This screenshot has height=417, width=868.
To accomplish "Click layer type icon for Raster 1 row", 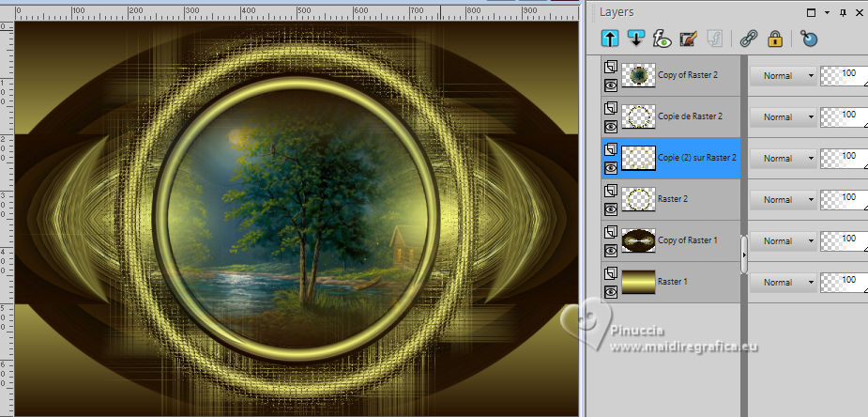I will click(611, 274).
